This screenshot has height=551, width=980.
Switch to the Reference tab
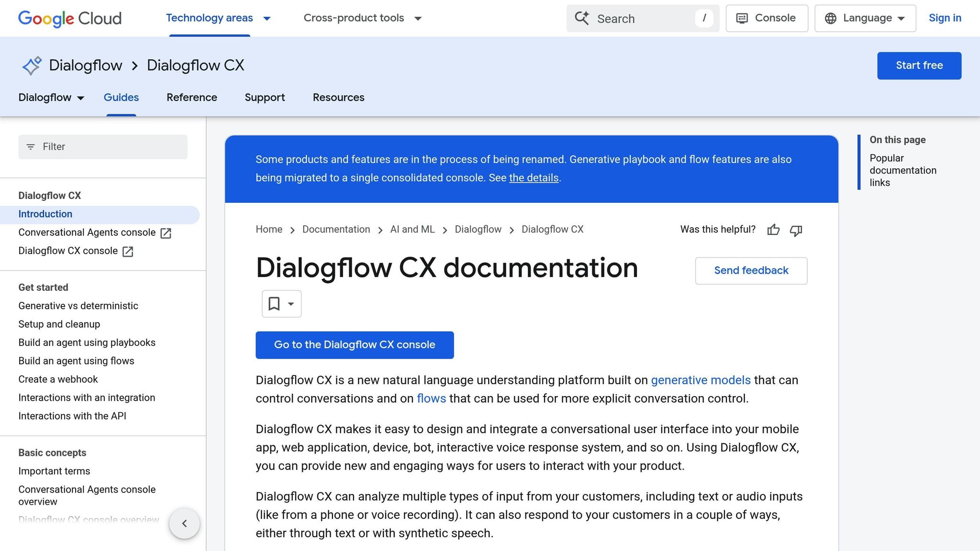[x=191, y=98]
